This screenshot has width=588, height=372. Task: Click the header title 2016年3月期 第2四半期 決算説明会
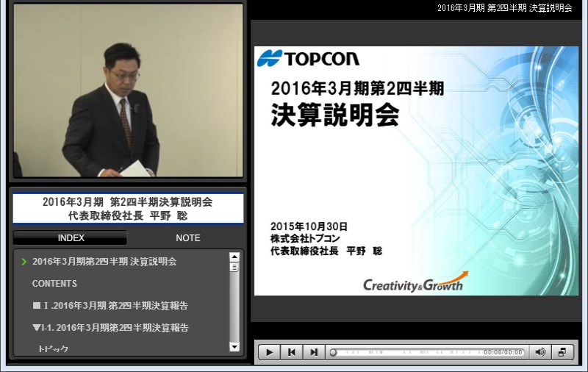[x=505, y=8]
